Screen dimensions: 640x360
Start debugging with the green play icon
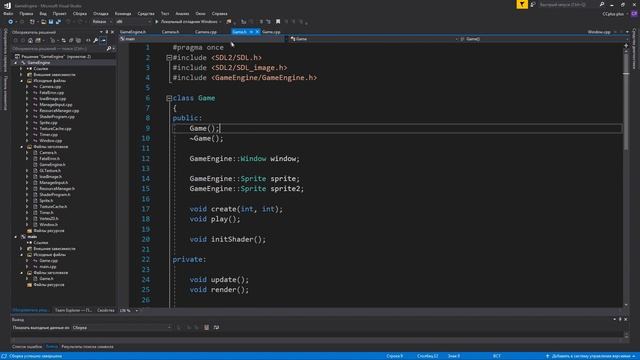[x=156, y=22]
